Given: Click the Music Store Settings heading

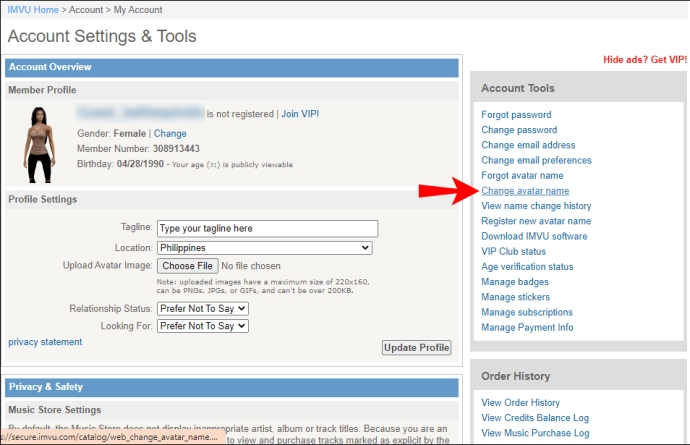Looking at the screenshot, I should coord(55,410).
